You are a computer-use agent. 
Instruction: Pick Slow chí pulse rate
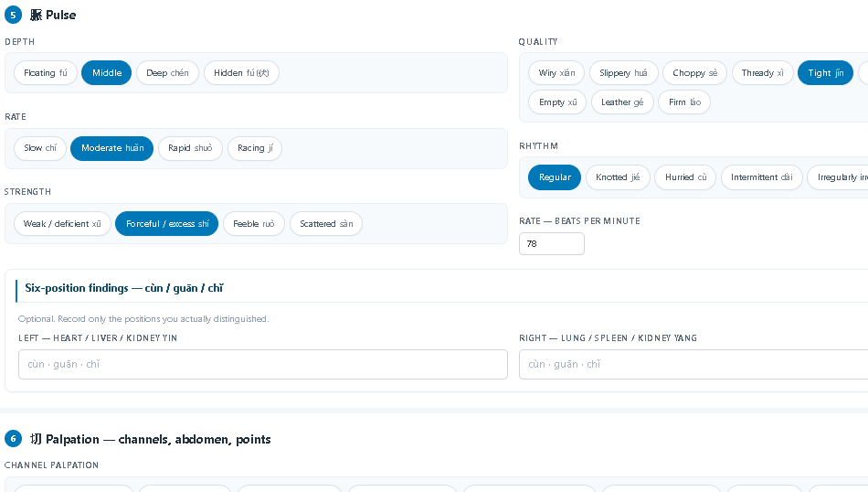40,148
